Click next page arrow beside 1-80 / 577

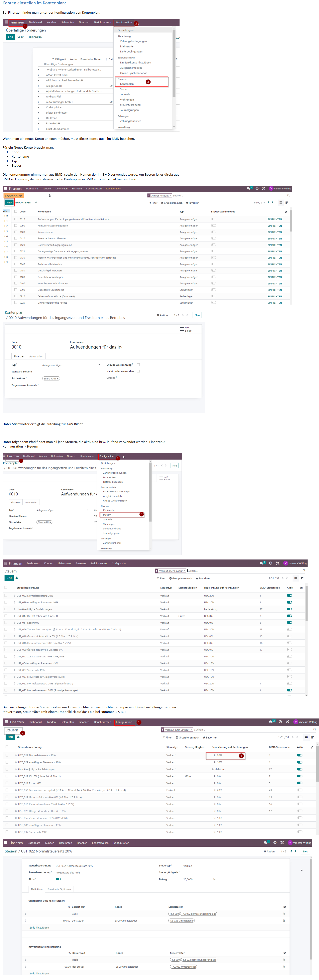[x=273, y=202]
